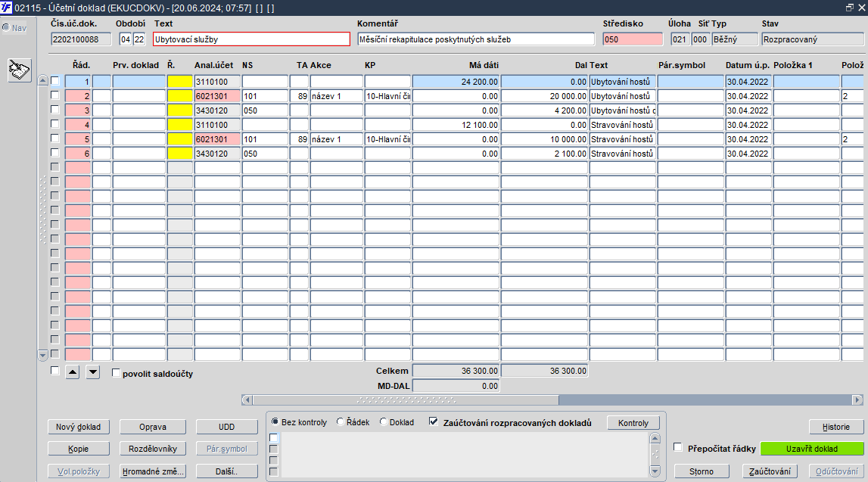This screenshot has width=868, height=482.
Task: Tick the select-all checkbox below the table
Action: [x=54, y=371]
